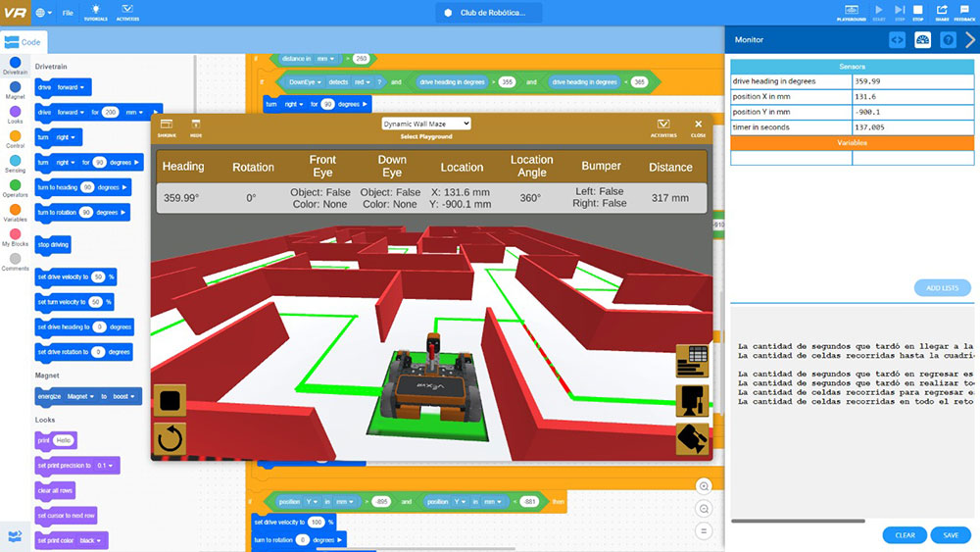Toggle the dashboard data panel icon
The width and height of the screenshot is (980, 552).
point(692,361)
